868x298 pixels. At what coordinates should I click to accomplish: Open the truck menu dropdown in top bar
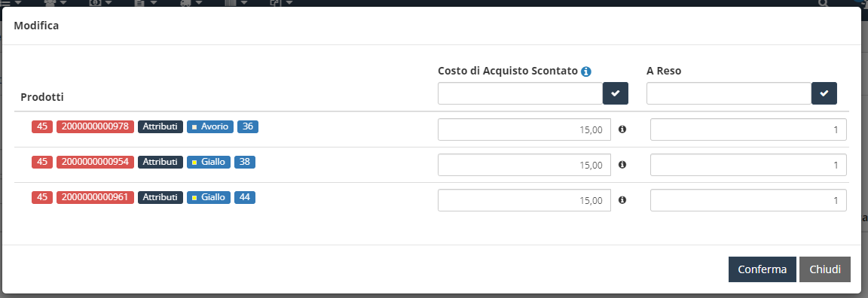click(191, 3)
